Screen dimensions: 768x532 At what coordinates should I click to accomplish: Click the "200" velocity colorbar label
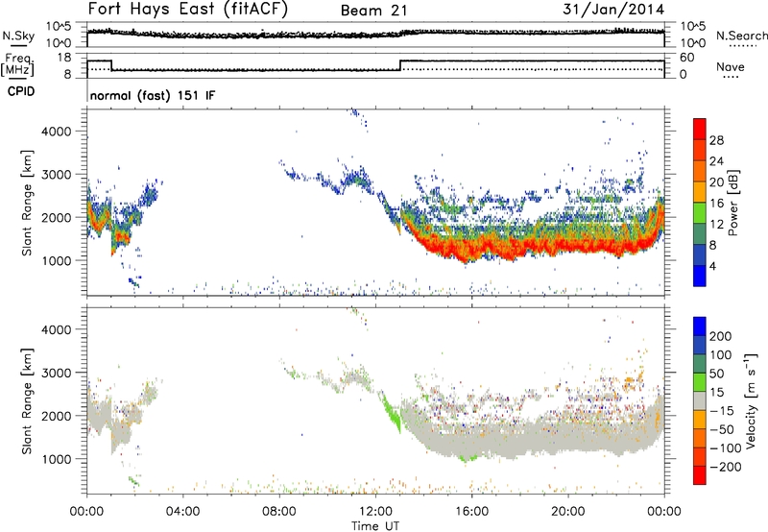coord(721,336)
